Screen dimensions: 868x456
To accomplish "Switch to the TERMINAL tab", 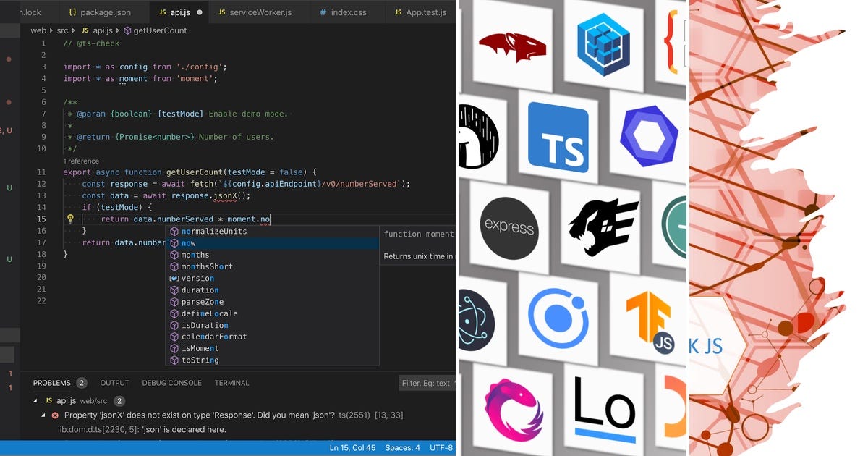I will click(x=231, y=382).
